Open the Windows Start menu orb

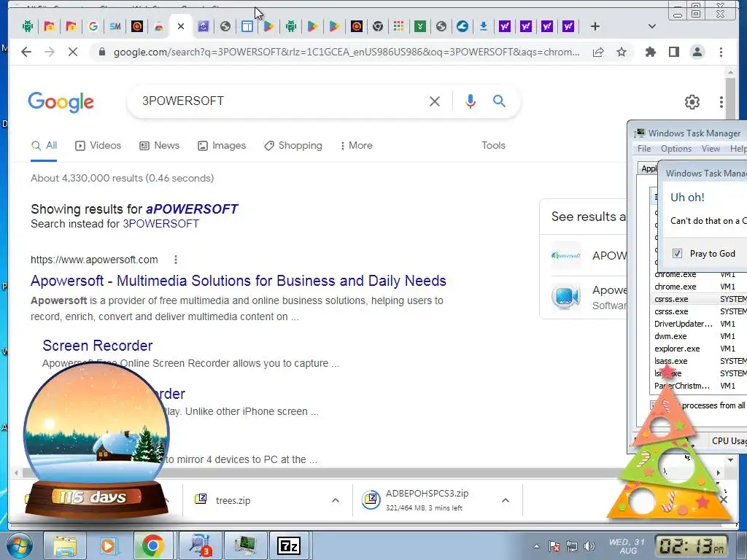point(19,545)
